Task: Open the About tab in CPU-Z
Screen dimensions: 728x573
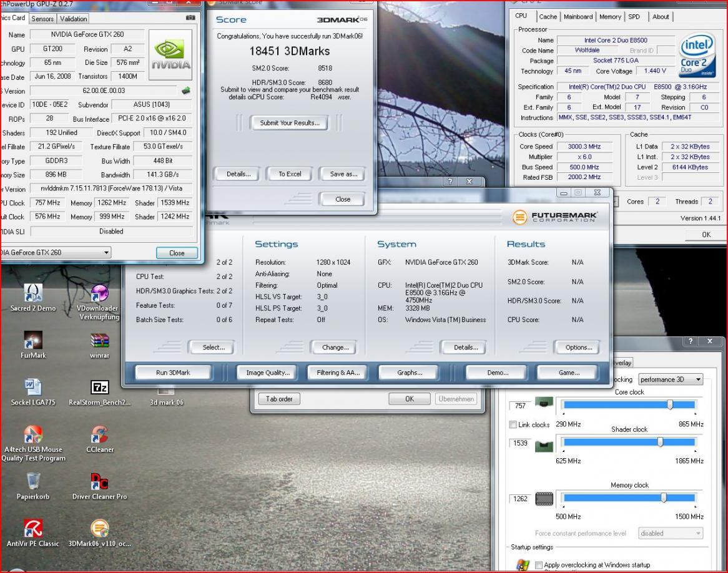Action: (x=661, y=17)
